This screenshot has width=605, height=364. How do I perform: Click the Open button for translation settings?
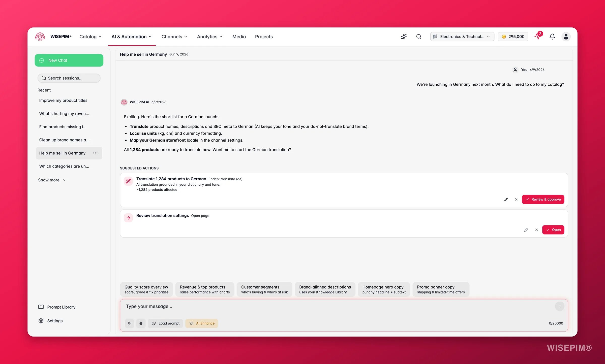553,230
